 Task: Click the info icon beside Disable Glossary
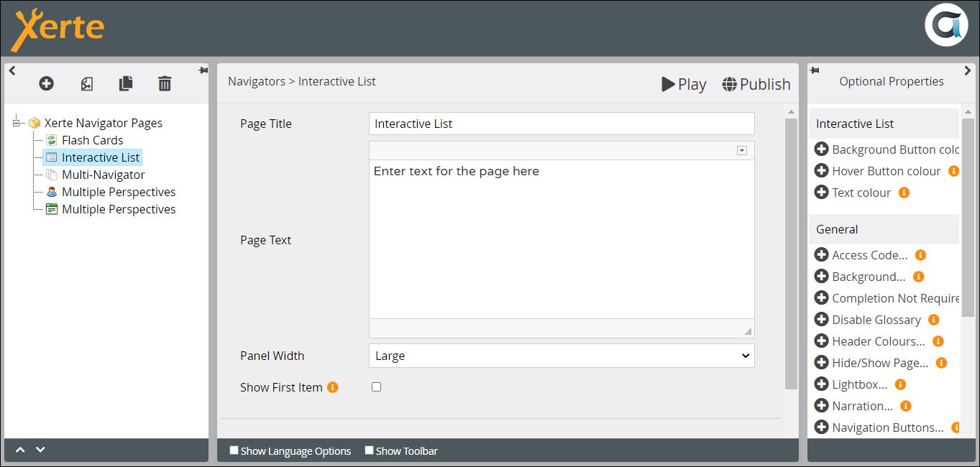click(933, 320)
